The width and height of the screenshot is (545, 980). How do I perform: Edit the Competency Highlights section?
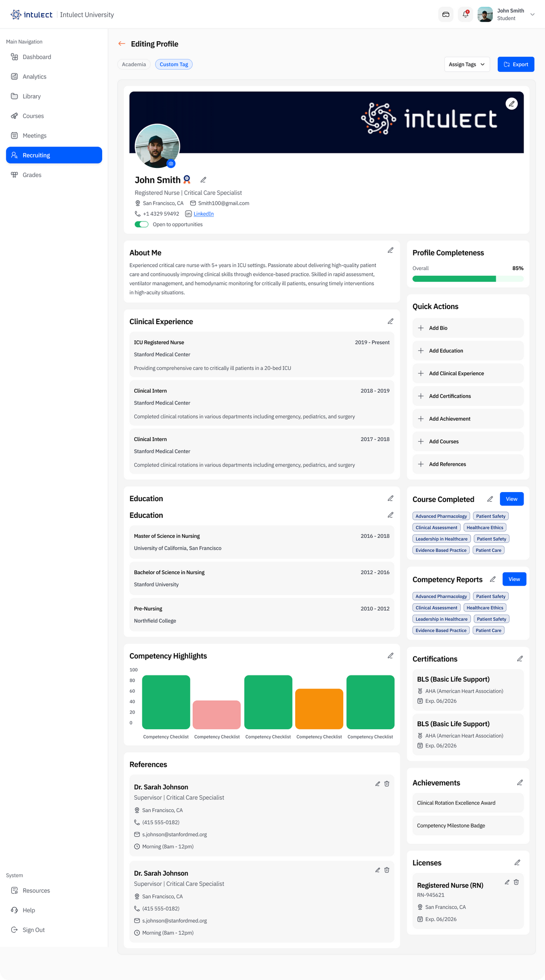click(x=391, y=656)
